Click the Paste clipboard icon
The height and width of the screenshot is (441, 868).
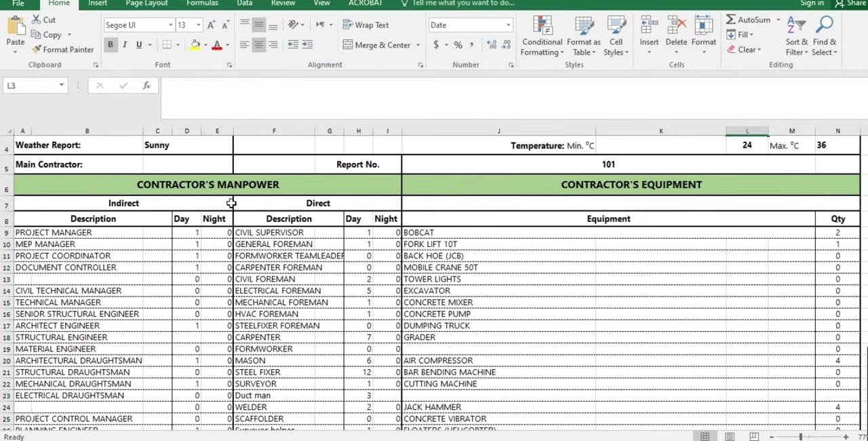15,27
